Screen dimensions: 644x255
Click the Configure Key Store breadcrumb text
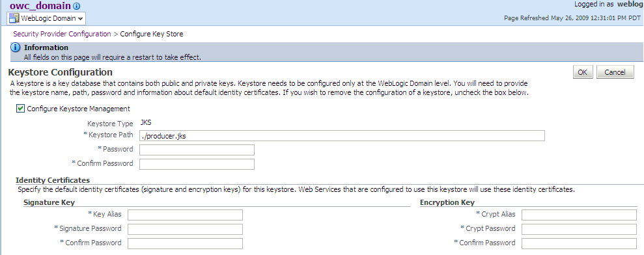tap(152, 34)
